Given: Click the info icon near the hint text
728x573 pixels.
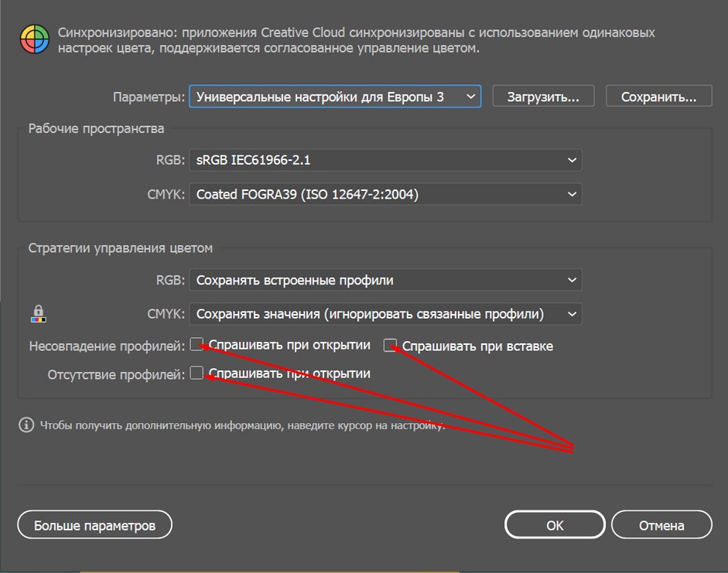Looking at the screenshot, I should click(26, 425).
